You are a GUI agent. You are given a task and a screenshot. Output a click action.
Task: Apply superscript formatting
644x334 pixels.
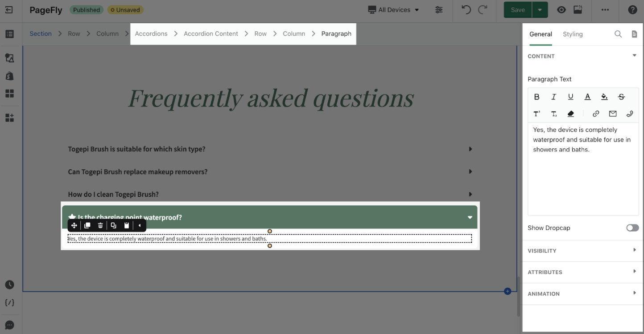(x=537, y=114)
